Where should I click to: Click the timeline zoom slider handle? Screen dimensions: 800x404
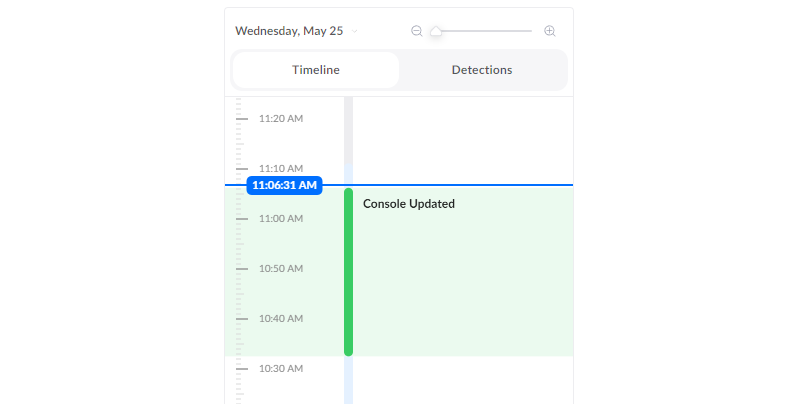[436, 31]
